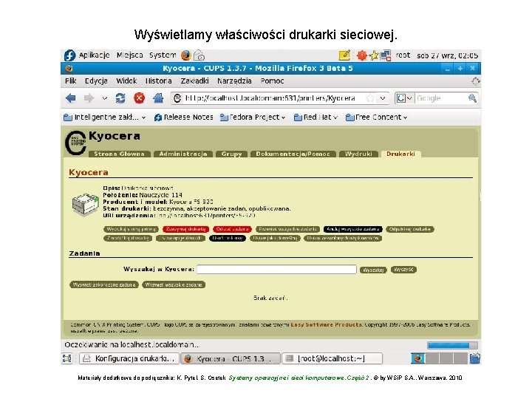
Task: Click the Kyocera printer image
Action: point(85,205)
